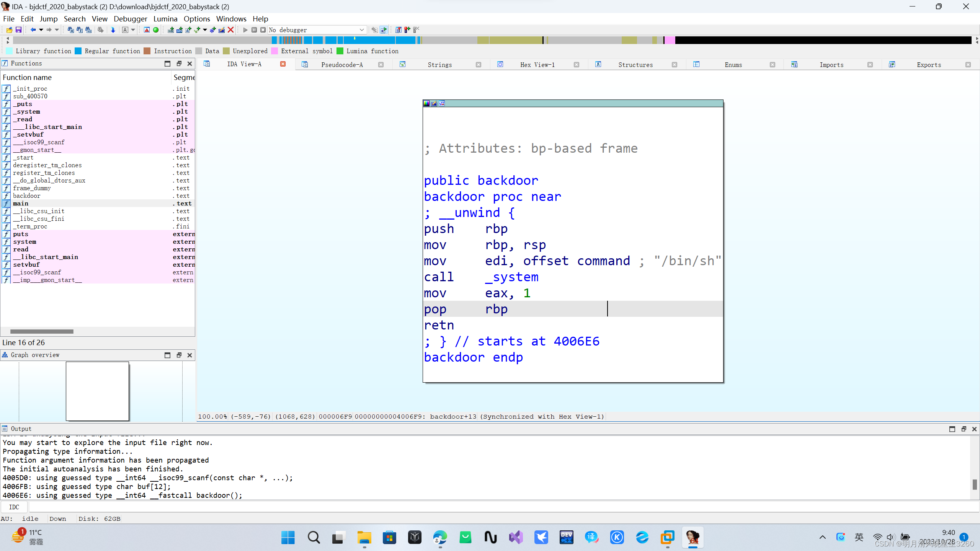This screenshot has height=551, width=980.
Task: Select backdoor in the Functions list
Action: coord(26,196)
